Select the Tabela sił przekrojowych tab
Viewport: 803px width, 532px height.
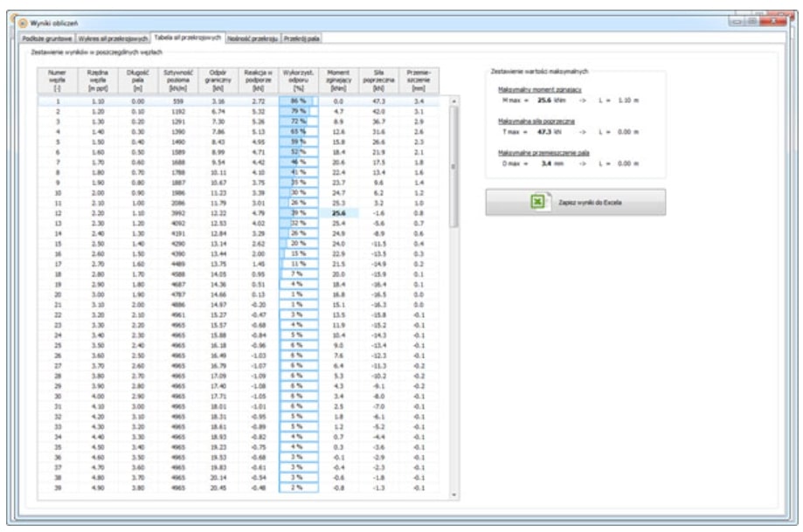click(187, 38)
